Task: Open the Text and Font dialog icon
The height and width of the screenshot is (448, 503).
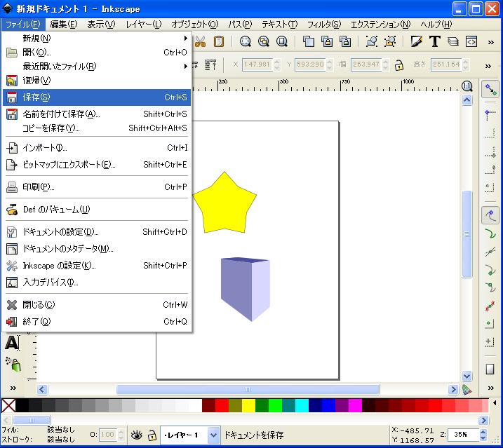Action: coord(435,41)
